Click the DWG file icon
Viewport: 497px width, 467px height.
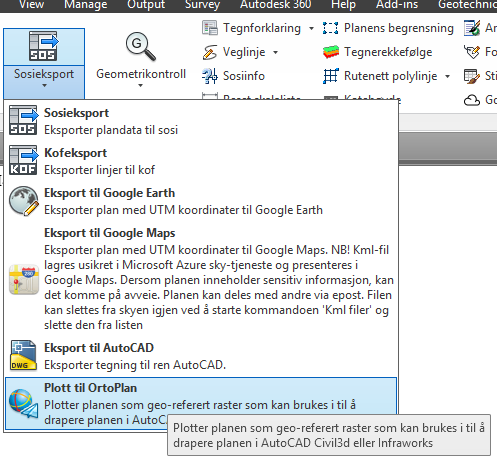pos(23,355)
